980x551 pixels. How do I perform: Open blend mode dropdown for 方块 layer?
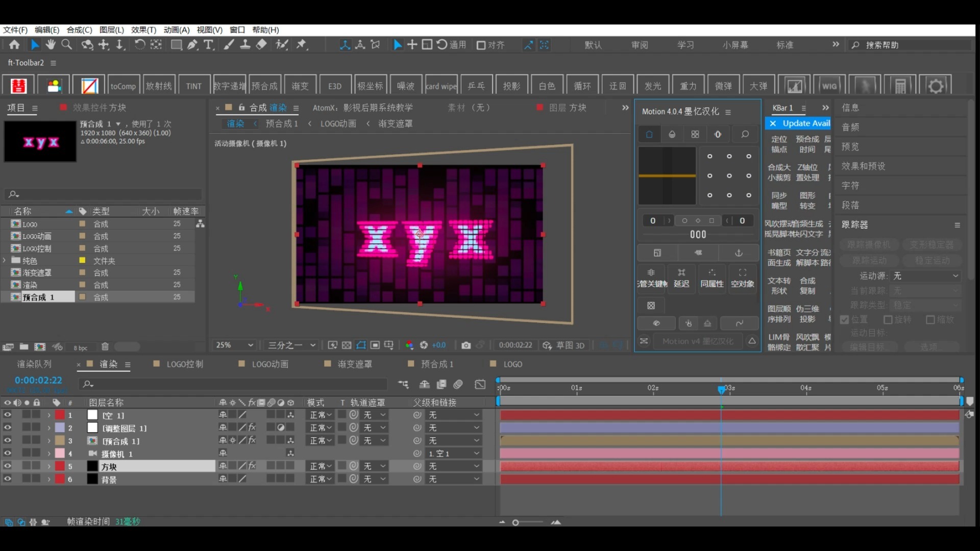tap(321, 466)
